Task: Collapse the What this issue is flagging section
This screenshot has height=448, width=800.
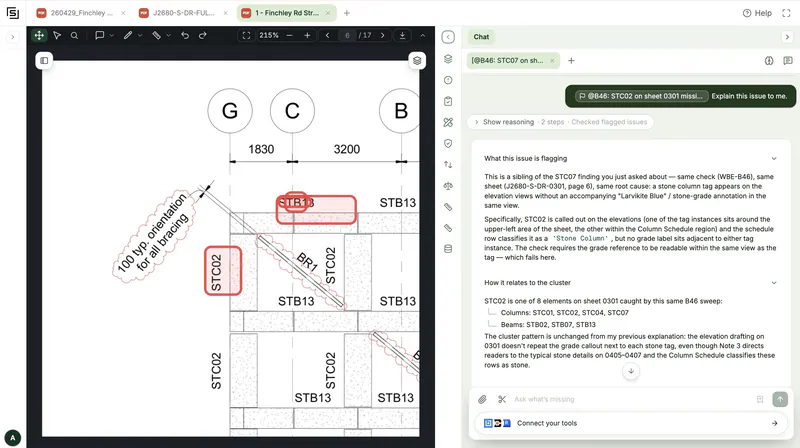Action: click(x=774, y=159)
